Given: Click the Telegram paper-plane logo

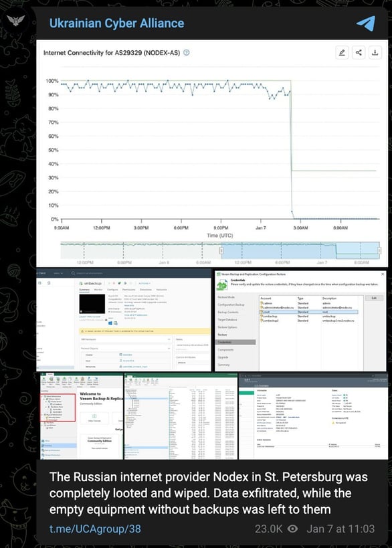Looking at the screenshot, I should (366, 23).
